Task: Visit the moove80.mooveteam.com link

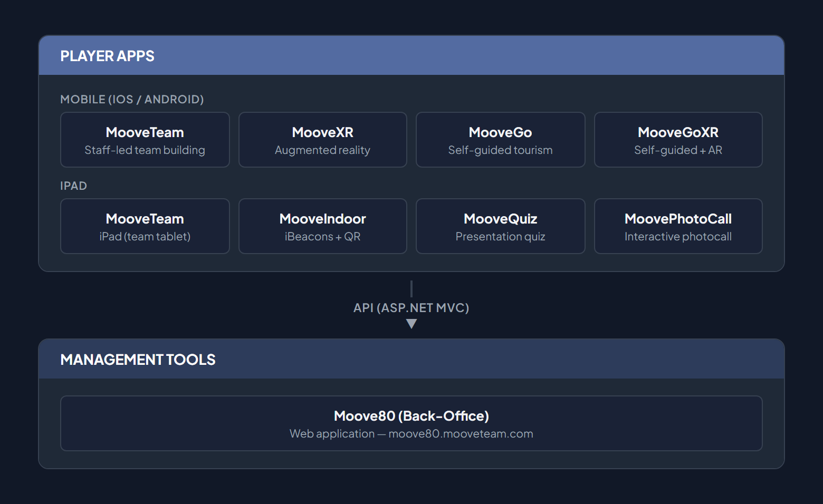Action: pyautogui.click(x=461, y=433)
